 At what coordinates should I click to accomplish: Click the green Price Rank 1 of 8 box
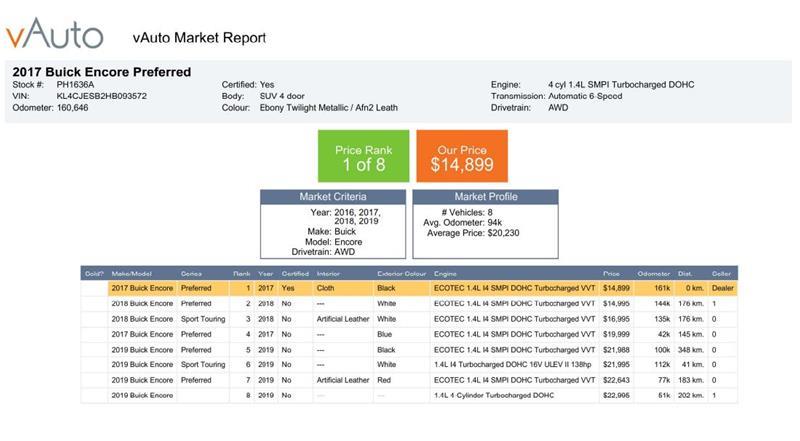tap(363, 156)
